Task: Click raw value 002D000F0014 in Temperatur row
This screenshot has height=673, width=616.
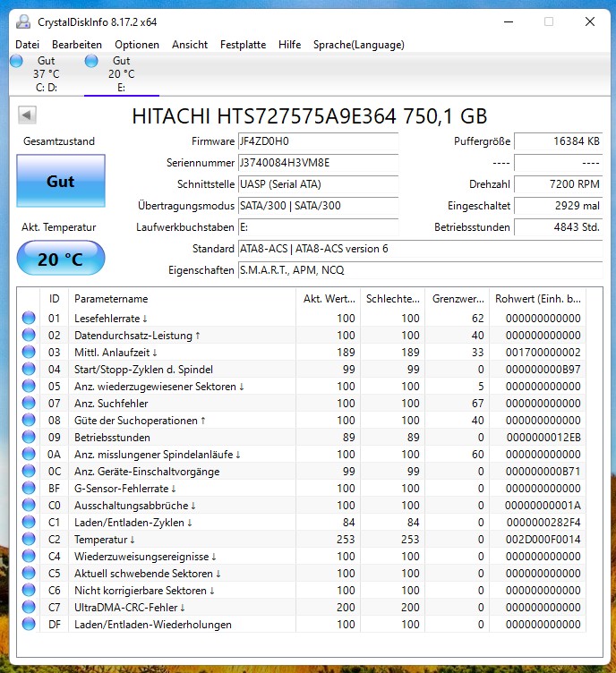Action: click(x=543, y=539)
